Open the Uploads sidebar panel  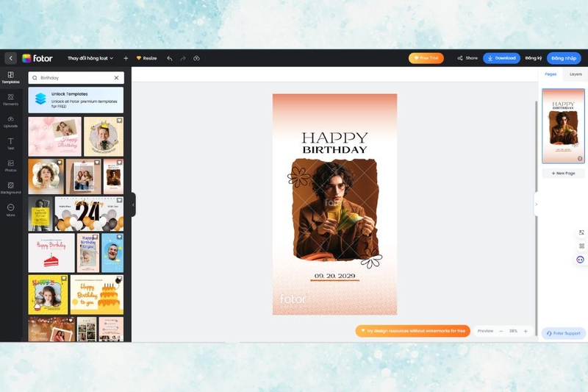[10, 122]
